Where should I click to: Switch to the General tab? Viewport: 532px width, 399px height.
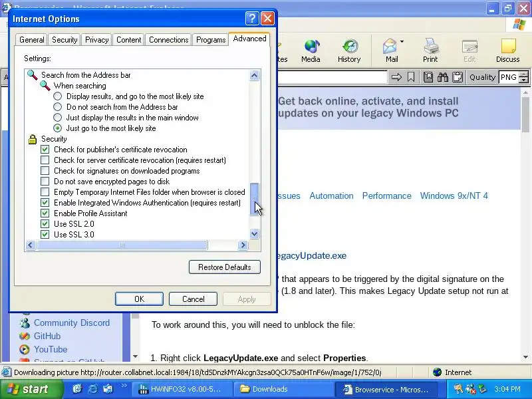click(x=31, y=40)
